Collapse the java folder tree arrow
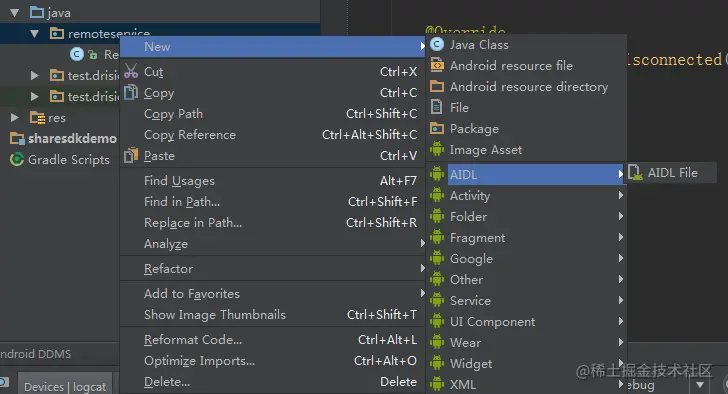Screen dimensions: 728x394 [15, 13]
